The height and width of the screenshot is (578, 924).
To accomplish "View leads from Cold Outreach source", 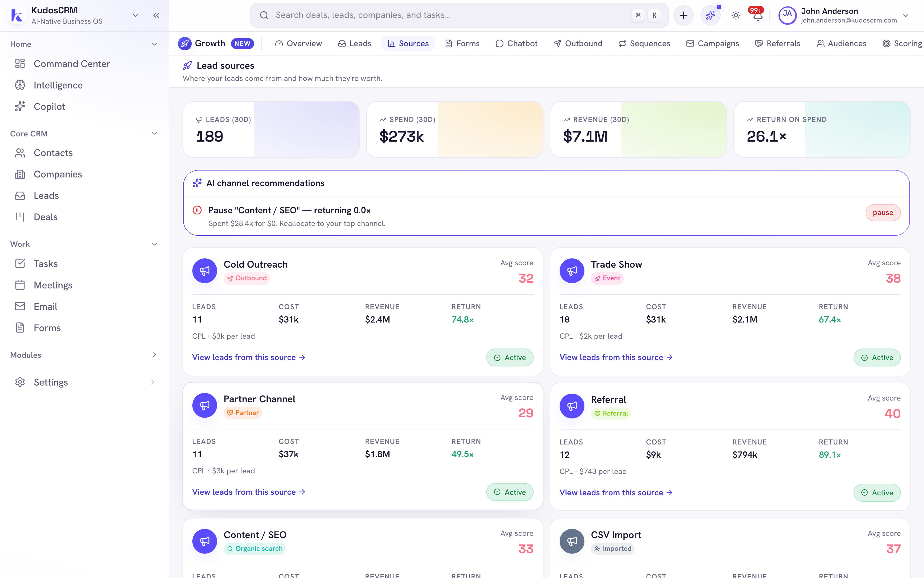I will 249,357.
